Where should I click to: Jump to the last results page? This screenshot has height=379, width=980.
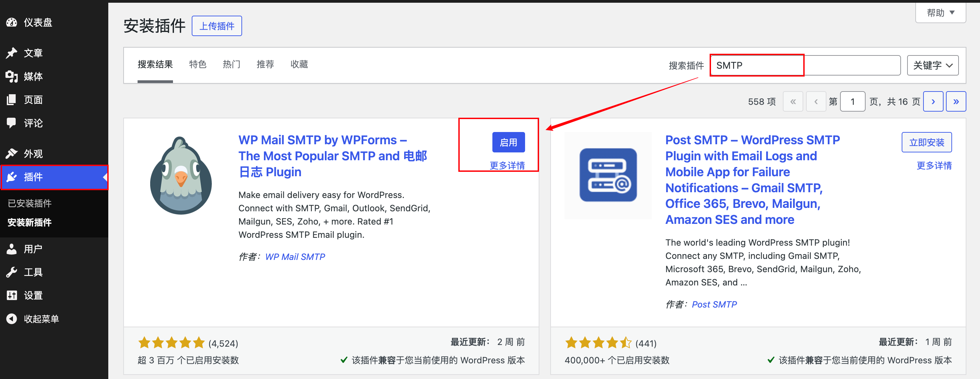(956, 101)
